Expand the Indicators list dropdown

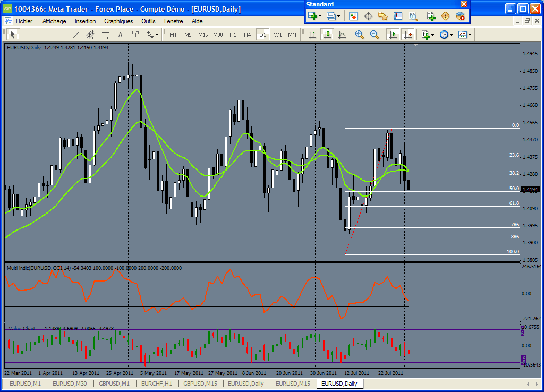click(x=428, y=35)
